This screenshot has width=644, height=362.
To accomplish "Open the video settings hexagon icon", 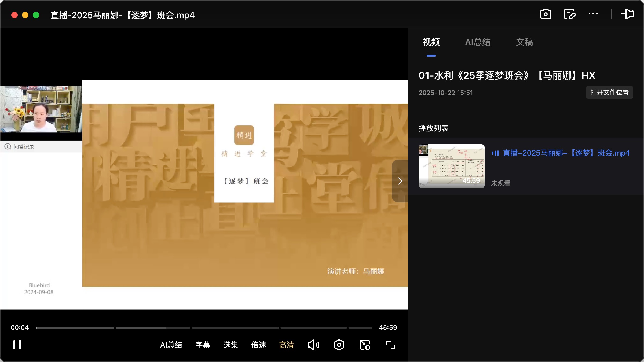I will click(339, 345).
